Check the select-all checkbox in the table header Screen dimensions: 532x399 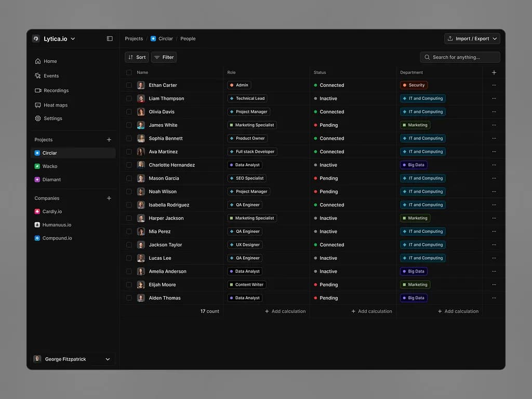pos(129,73)
